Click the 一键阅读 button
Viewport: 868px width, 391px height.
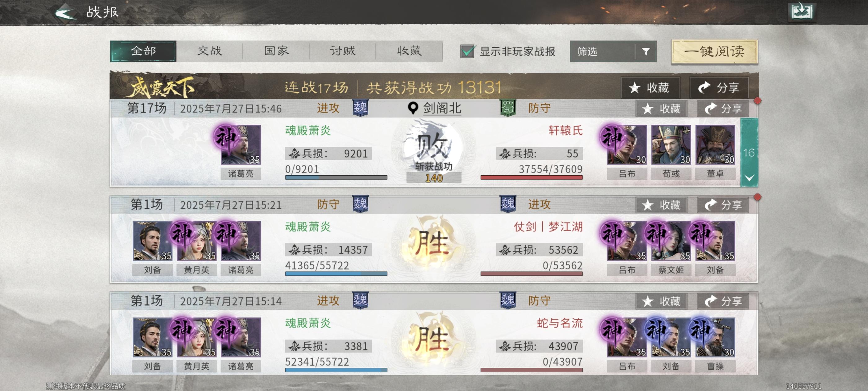coord(714,51)
